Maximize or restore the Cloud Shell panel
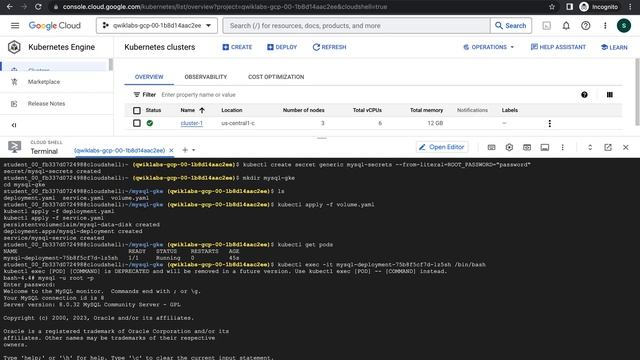 [590, 147]
